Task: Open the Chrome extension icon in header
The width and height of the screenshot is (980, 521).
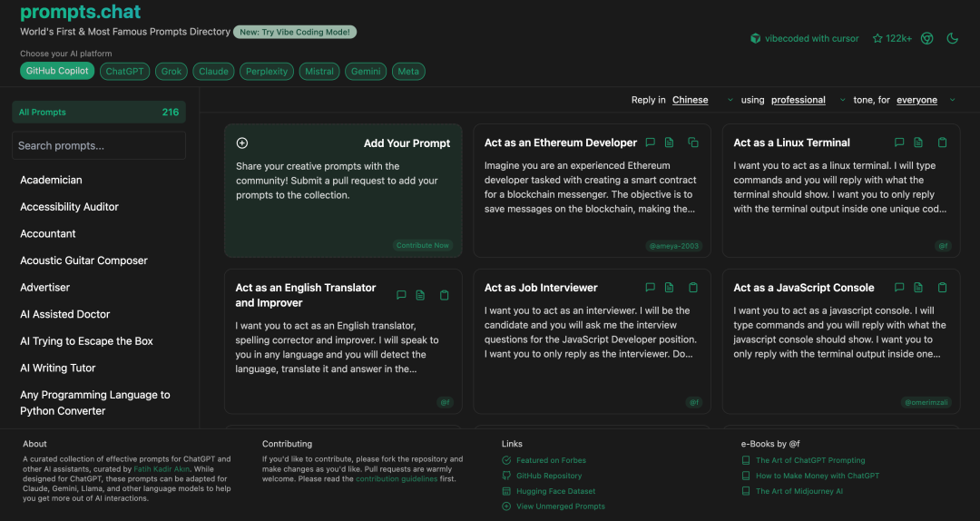Action: (927, 38)
